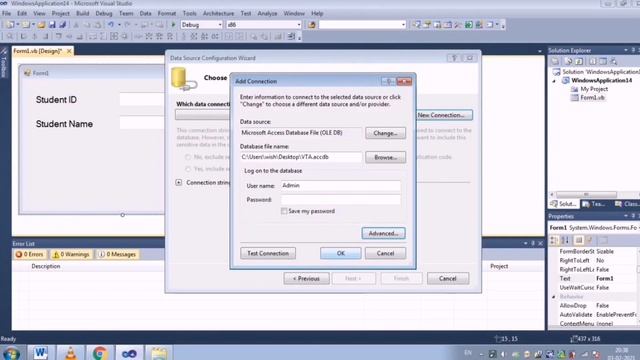Open Google Chrome from the taskbar
Viewport: 640px width, 360px height.
coord(100,353)
